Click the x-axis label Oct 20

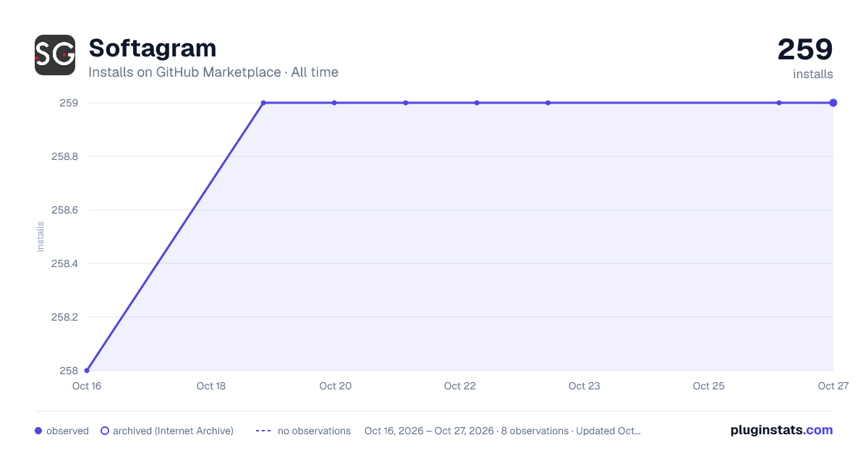coord(336,386)
